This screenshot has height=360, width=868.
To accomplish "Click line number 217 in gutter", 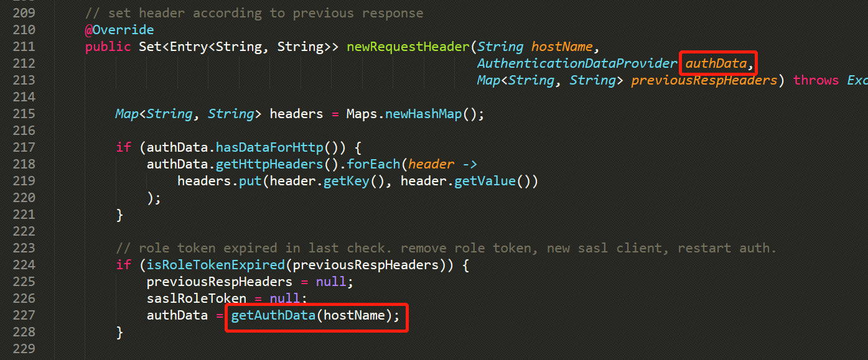I will click(x=23, y=147).
